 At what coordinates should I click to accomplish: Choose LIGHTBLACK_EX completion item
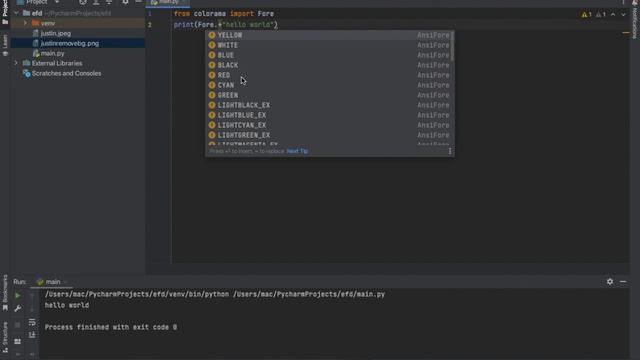pos(329,105)
